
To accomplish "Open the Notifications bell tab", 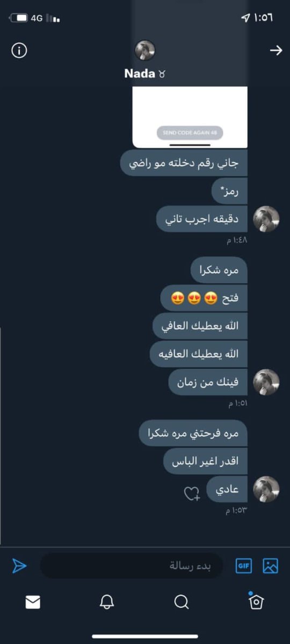I will coord(107,602).
